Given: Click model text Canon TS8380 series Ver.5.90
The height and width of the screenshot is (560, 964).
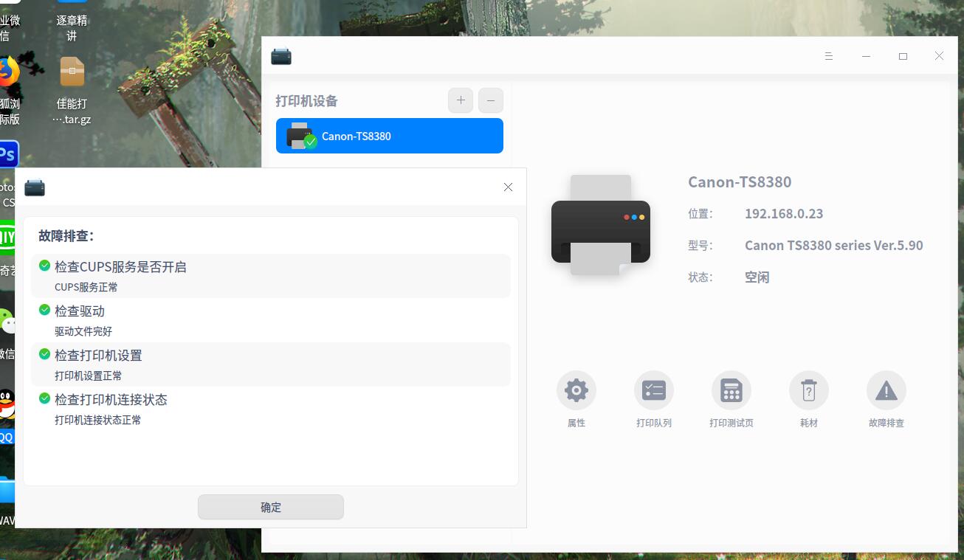Looking at the screenshot, I should (834, 246).
